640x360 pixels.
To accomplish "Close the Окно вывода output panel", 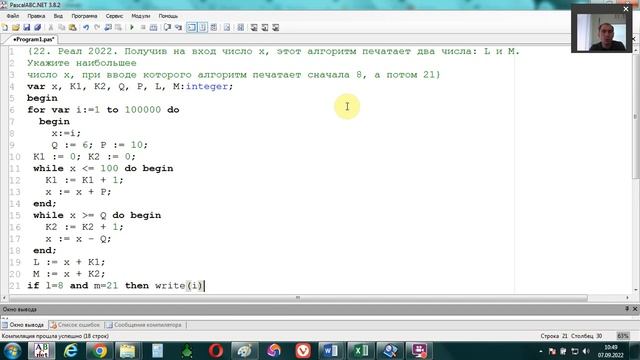I will pos(635,309).
